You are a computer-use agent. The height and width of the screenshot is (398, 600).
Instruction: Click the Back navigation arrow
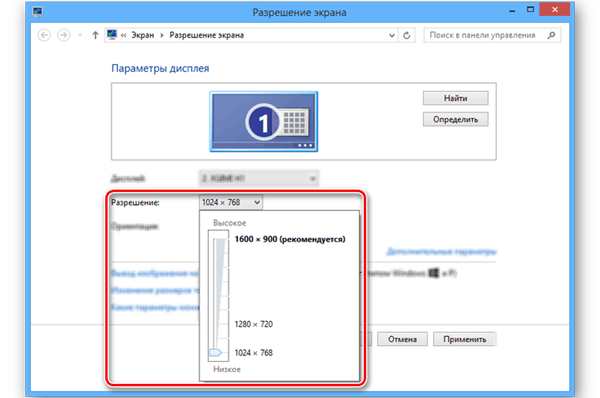(x=44, y=35)
